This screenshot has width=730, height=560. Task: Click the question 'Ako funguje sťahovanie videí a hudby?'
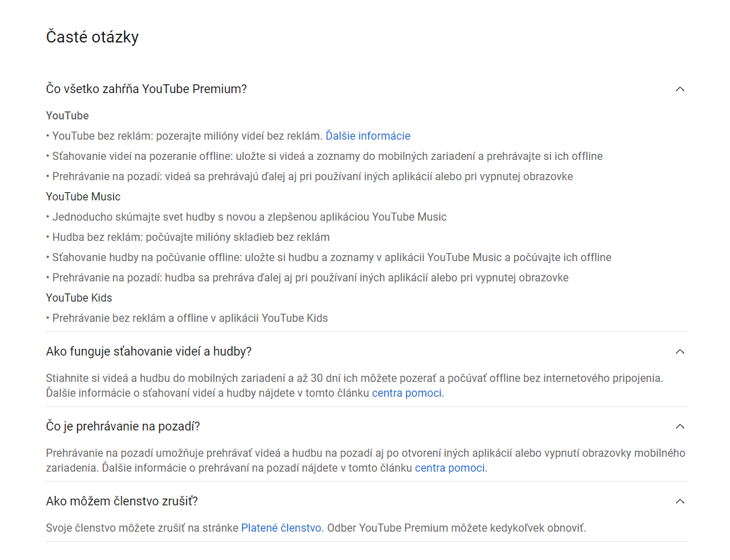click(x=148, y=352)
